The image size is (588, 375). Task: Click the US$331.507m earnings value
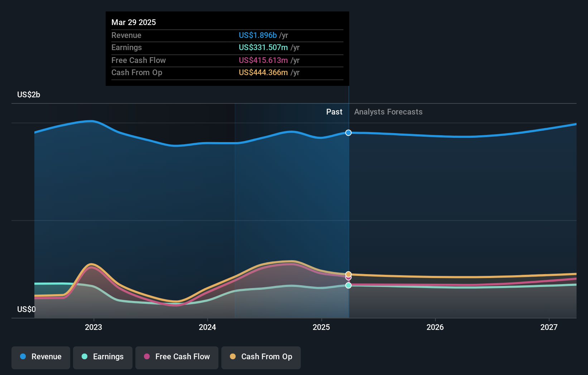(x=263, y=48)
